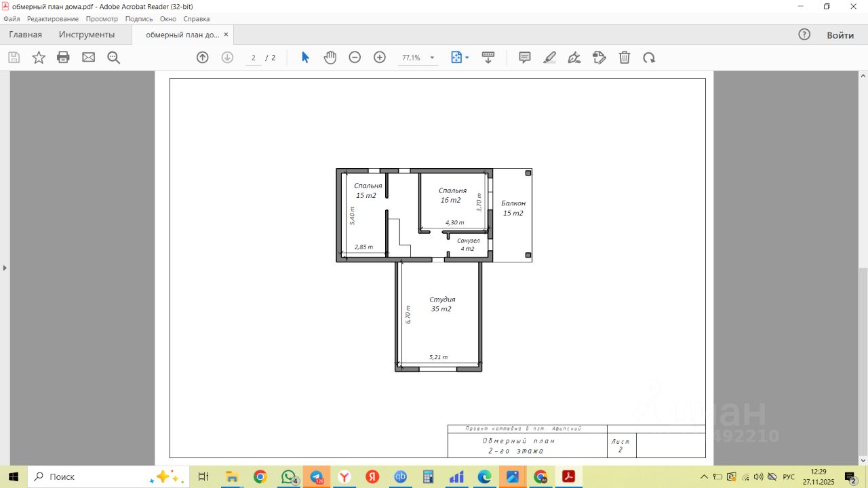Go to the previous page arrow
Image resolution: width=868 pixels, height=488 pixels.
coord(202,58)
